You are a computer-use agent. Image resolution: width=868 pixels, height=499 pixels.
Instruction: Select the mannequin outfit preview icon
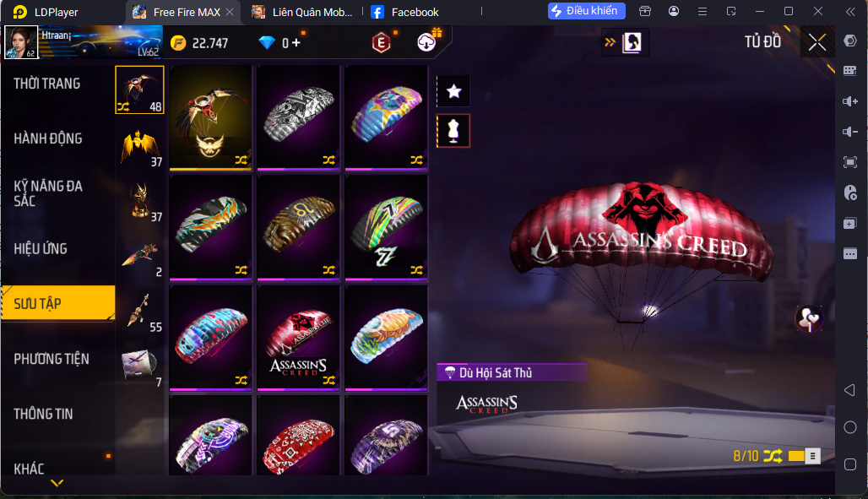453,131
